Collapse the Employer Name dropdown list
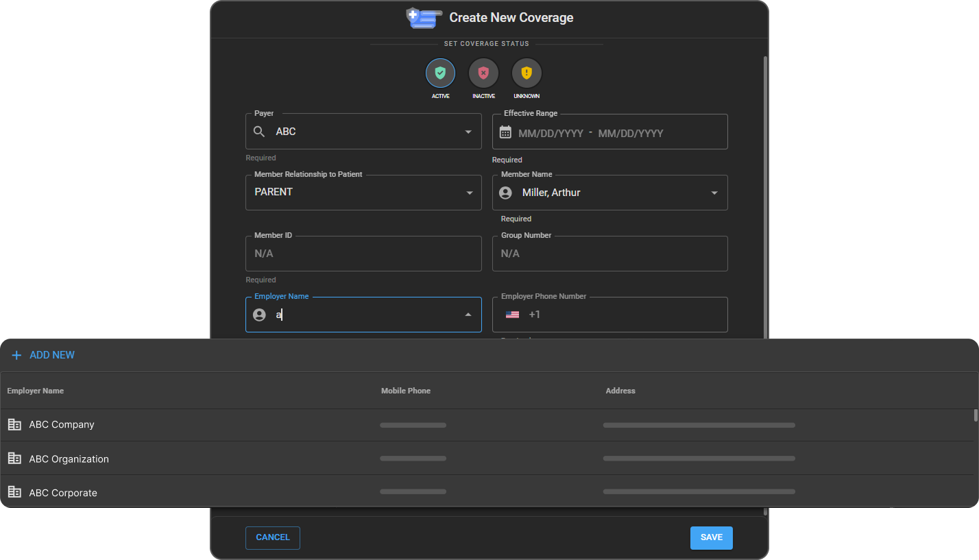Viewport: 979px width, 560px height. [468, 315]
